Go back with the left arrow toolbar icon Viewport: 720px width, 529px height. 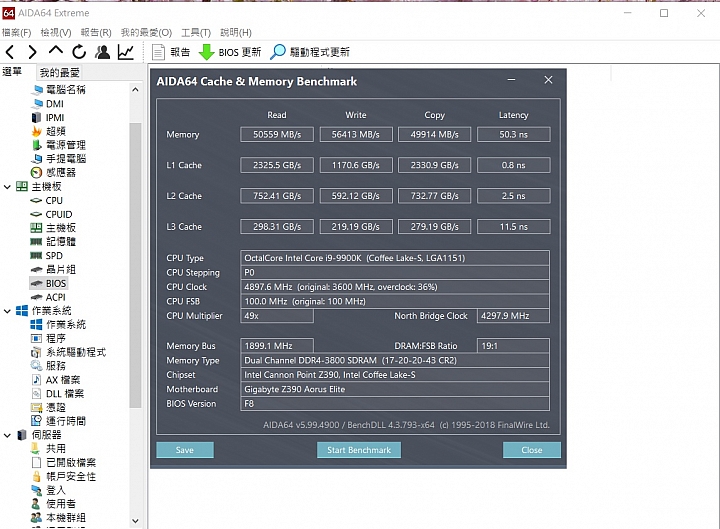point(10,52)
